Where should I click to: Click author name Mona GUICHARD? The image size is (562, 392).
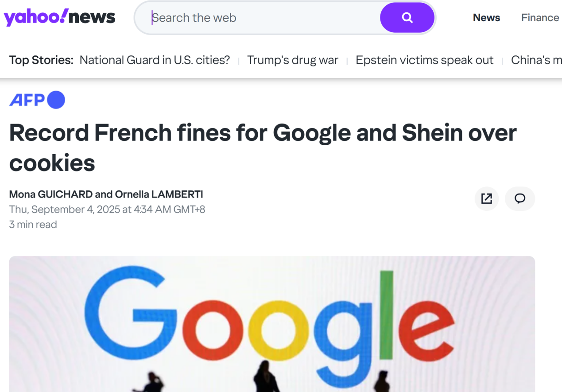coord(51,194)
